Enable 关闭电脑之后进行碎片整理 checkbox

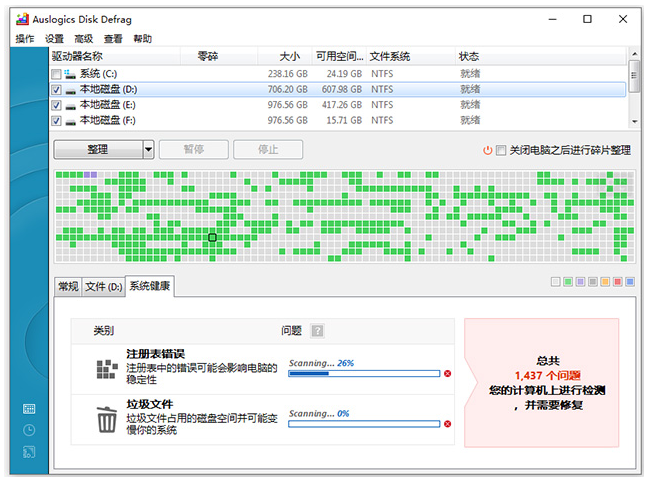[x=501, y=150]
